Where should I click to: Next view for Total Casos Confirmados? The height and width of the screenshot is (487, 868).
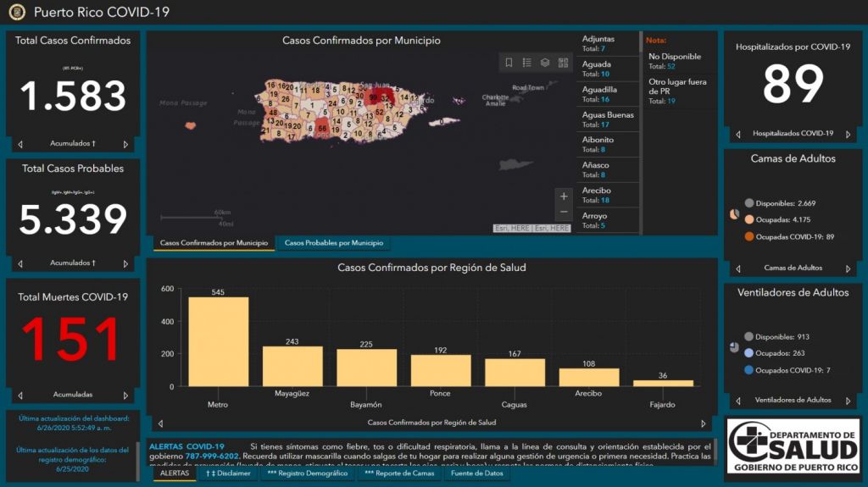point(125,144)
